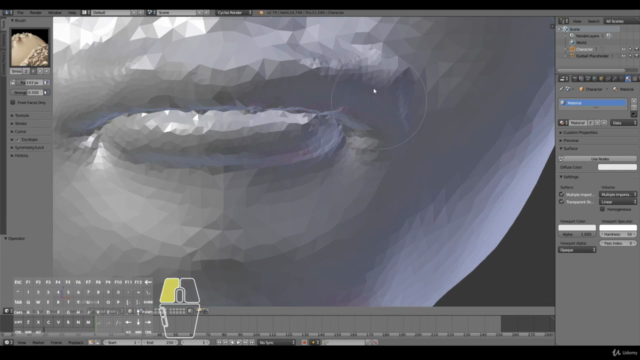Viewport: 640px width, 360px height.
Task: Open the No Sync dropdown
Action: coord(277,342)
